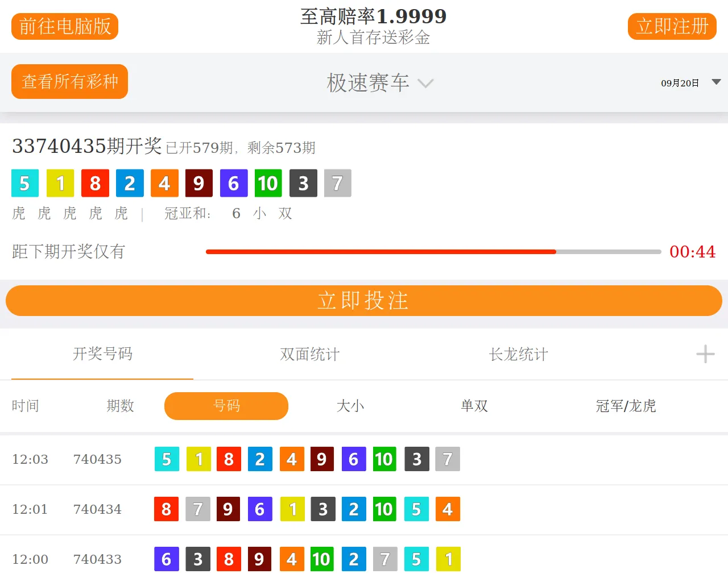Click red number 8 ball in row 740434
728x582 pixels.
pyautogui.click(x=166, y=509)
